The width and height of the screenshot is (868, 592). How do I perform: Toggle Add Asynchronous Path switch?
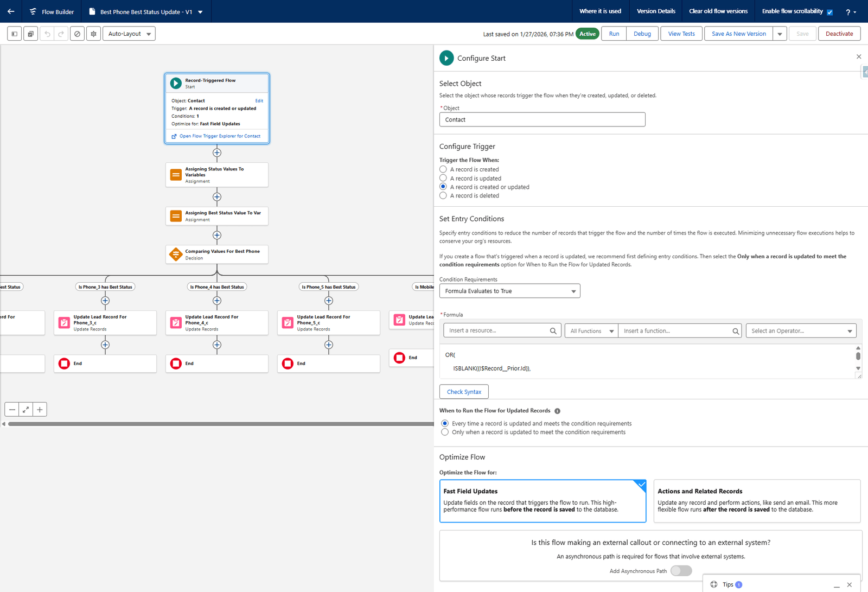(x=681, y=571)
